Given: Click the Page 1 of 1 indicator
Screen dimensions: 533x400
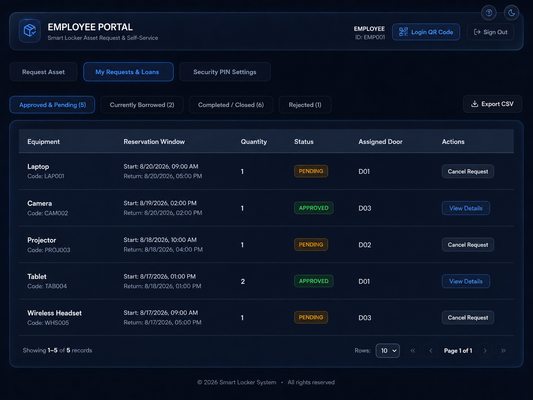Looking at the screenshot, I should point(458,351).
